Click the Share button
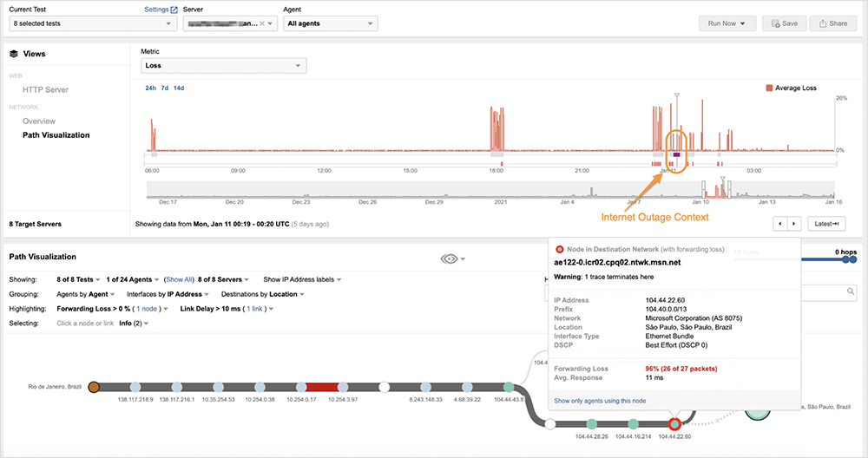This screenshot has height=458, width=868. (832, 23)
